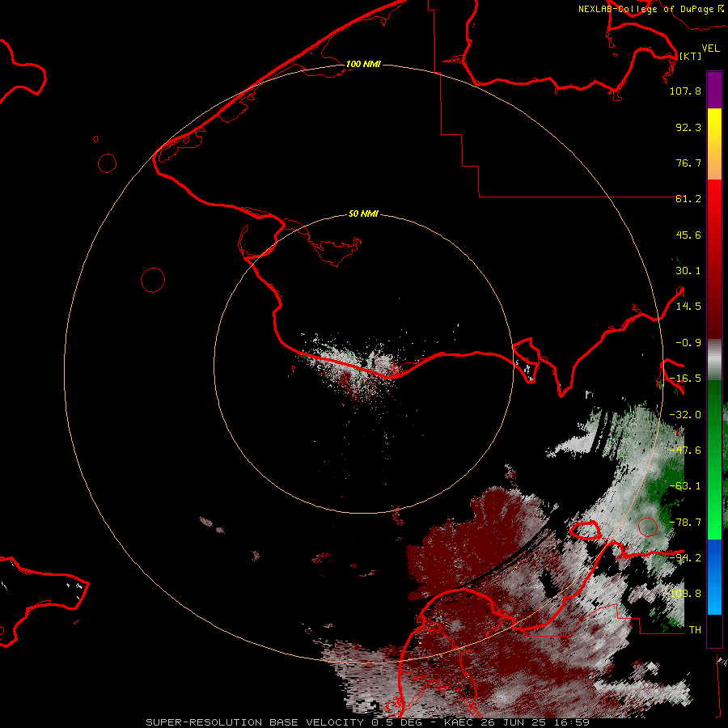Screen dimensions: 728x728
Task: Click the 50 NMI range ring label
Action: pyautogui.click(x=363, y=214)
